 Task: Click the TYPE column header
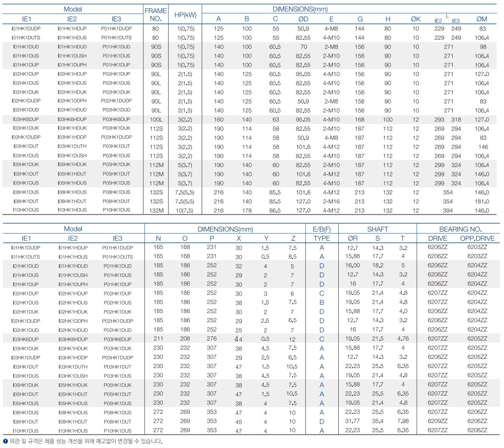322,238
